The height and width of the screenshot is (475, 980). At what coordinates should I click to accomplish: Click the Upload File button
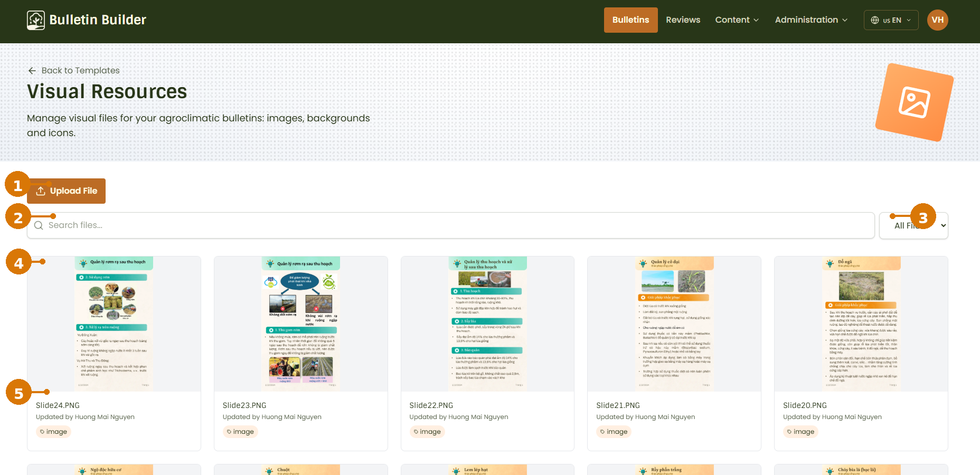tap(67, 191)
